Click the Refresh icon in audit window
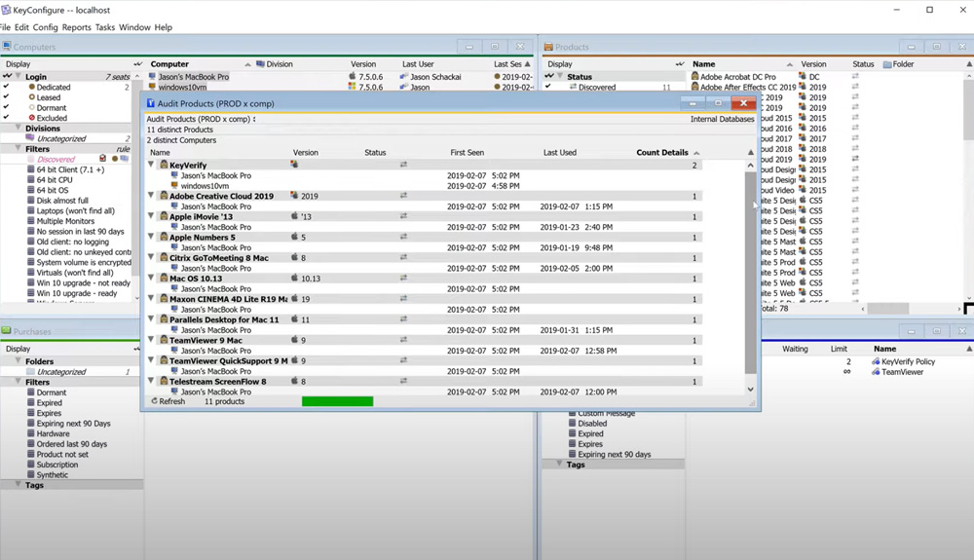Viewport: 974px width, 560px height. click(x=154, y=401)
